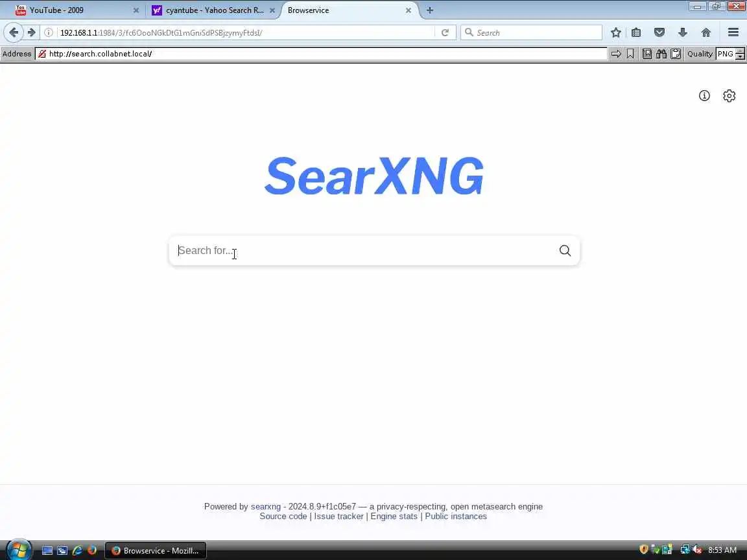
Task: Launch Firefox from quick launch
Action: coord(92,550)
